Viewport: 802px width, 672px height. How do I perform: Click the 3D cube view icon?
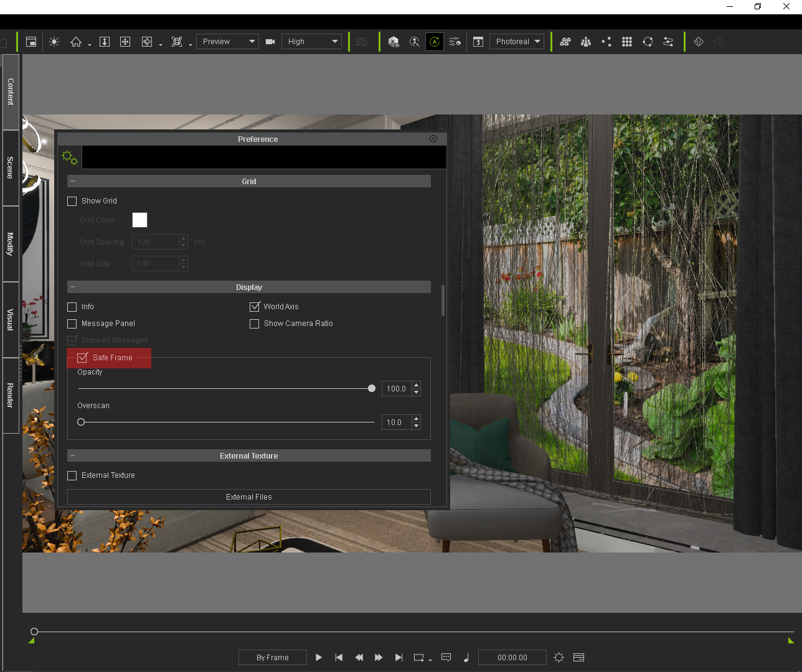click(x=394, y=42)
